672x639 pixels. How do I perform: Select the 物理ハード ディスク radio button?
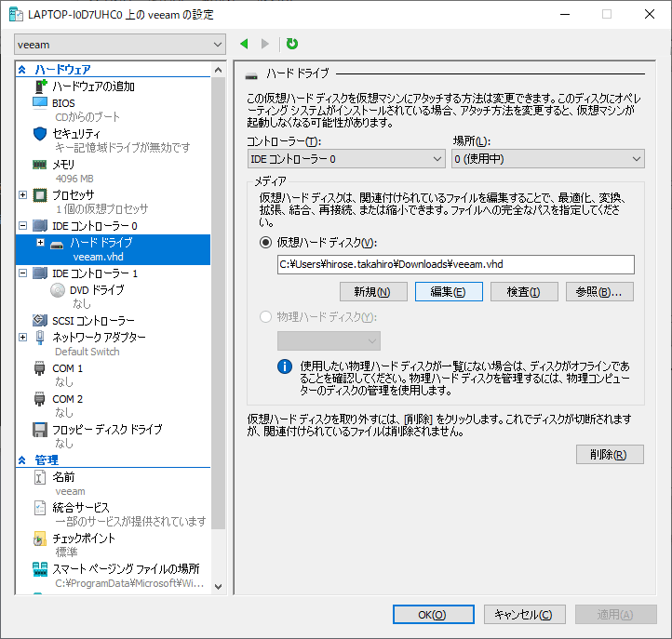click(x=265, y=317)
